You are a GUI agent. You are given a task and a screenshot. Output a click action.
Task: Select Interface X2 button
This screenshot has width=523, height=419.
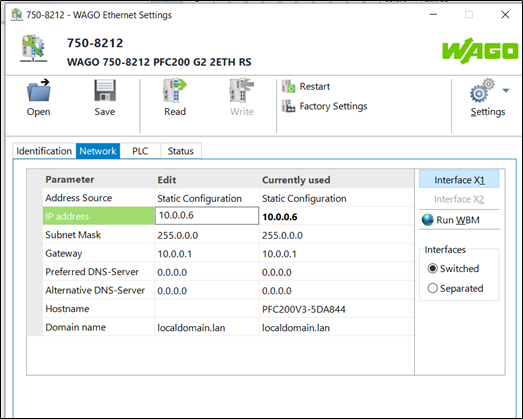[x=459, y=199]
